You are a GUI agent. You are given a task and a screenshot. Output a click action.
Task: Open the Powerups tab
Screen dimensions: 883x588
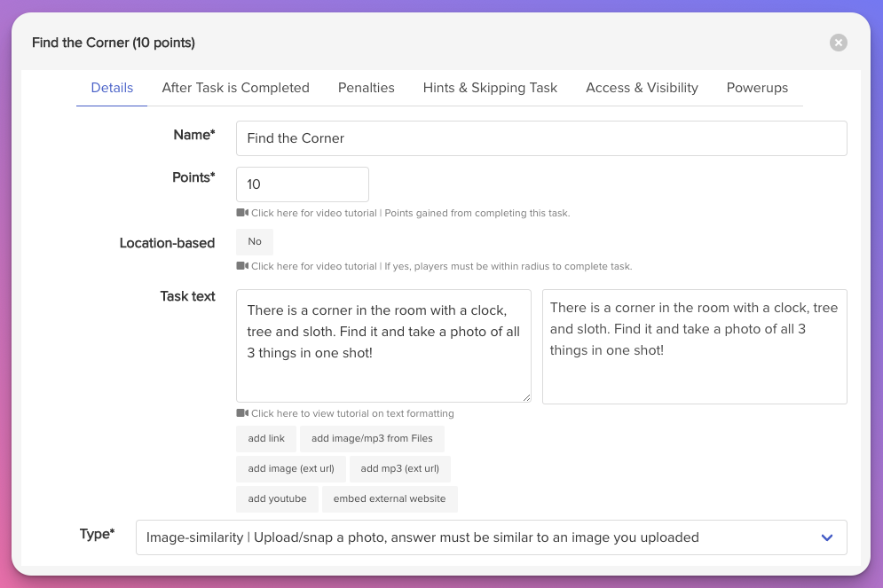coord(757,88)
